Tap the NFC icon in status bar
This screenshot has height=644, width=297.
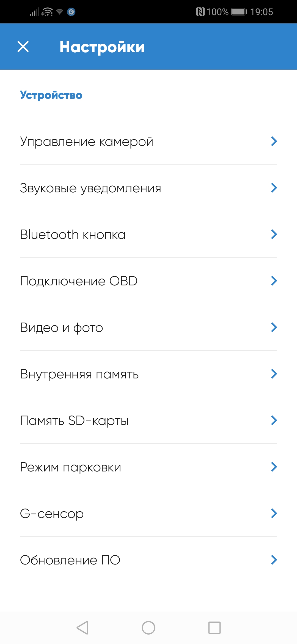pyautogui.click(x=200, y=12)
